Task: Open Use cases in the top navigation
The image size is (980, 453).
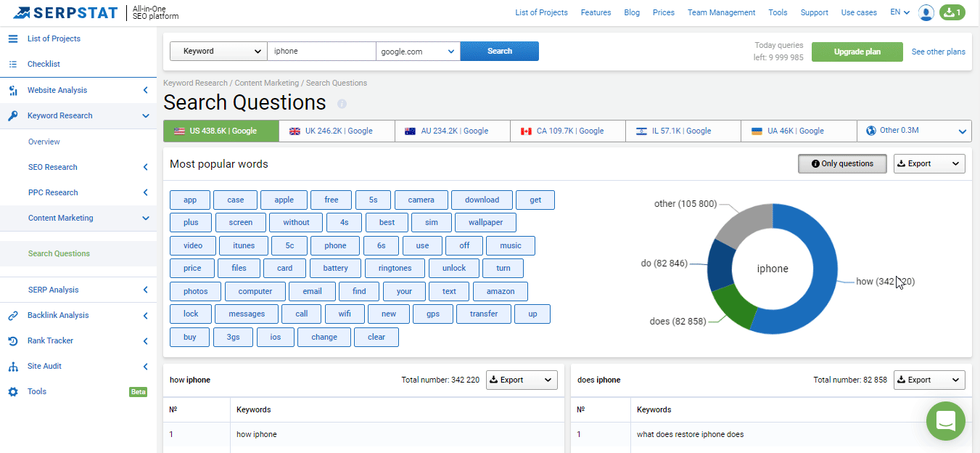Action: click(x=859, y=12)
